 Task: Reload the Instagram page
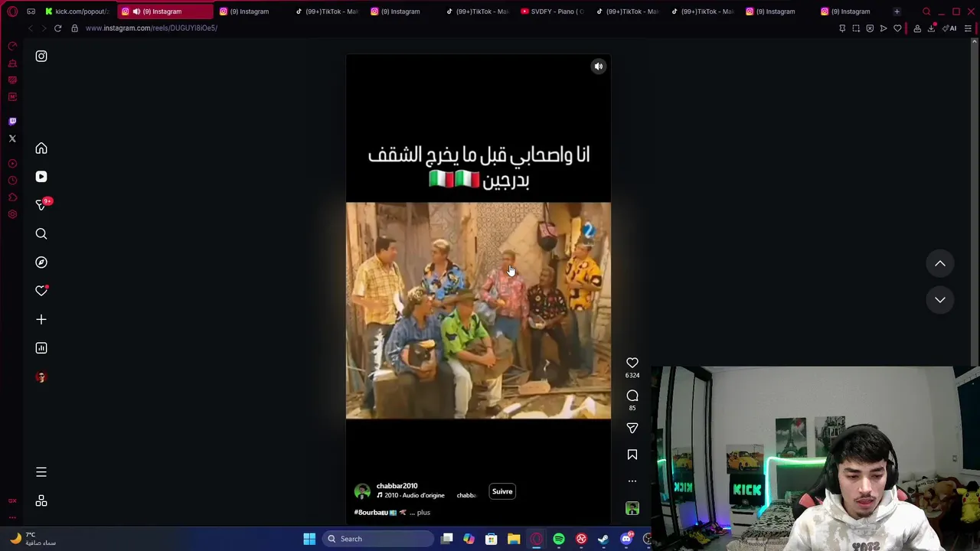pyautogui.click(x=57, y=28)
